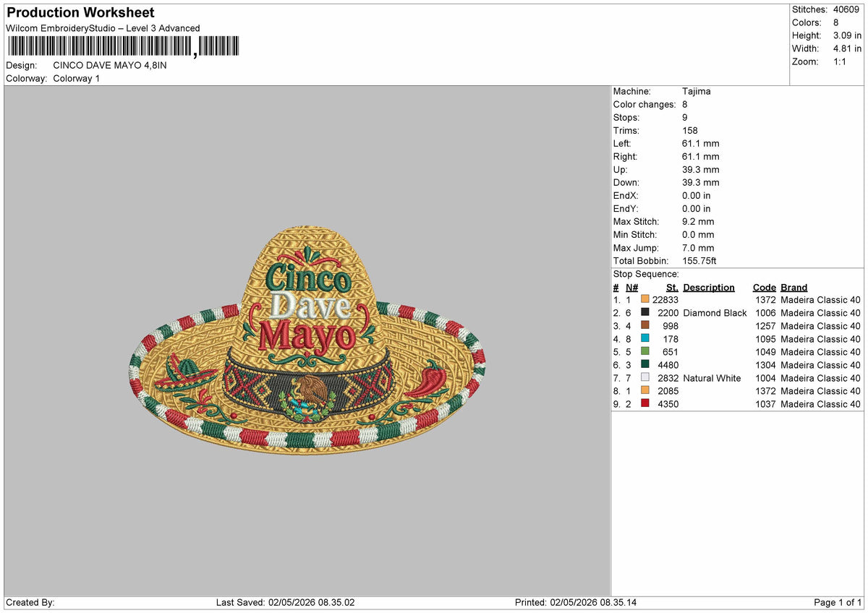Click the 'Diamond Black' description

pyautogui.click(x=715, y=312)
